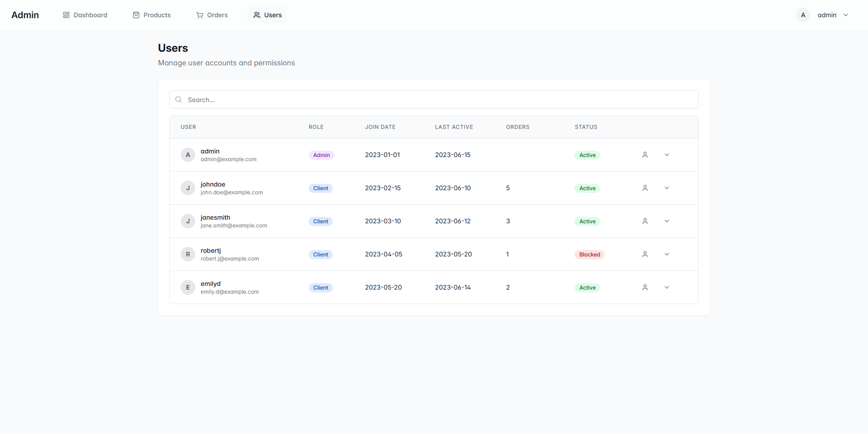Click the johndoe username

[x=213, y=184]
